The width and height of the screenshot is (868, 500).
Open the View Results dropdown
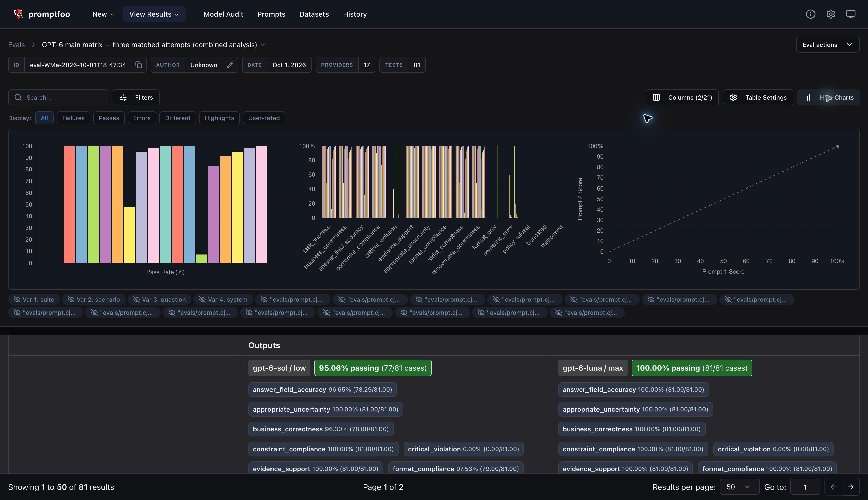pyautogui.click(x=154, y=14)
